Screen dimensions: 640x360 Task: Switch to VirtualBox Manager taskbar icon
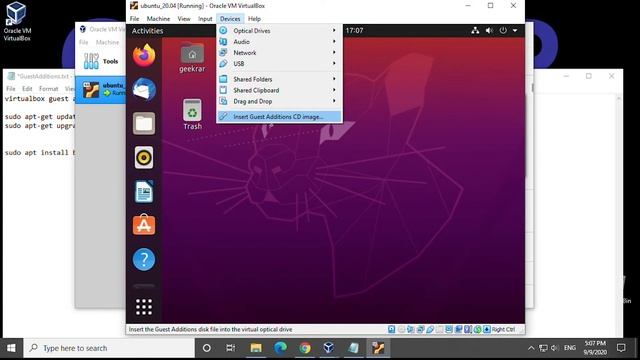(329, 348)
